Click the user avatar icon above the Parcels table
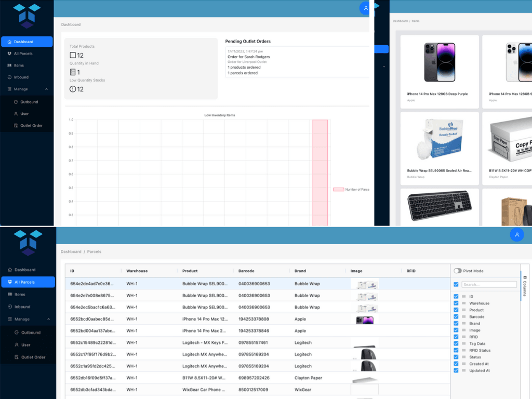 tap(516, 235)
